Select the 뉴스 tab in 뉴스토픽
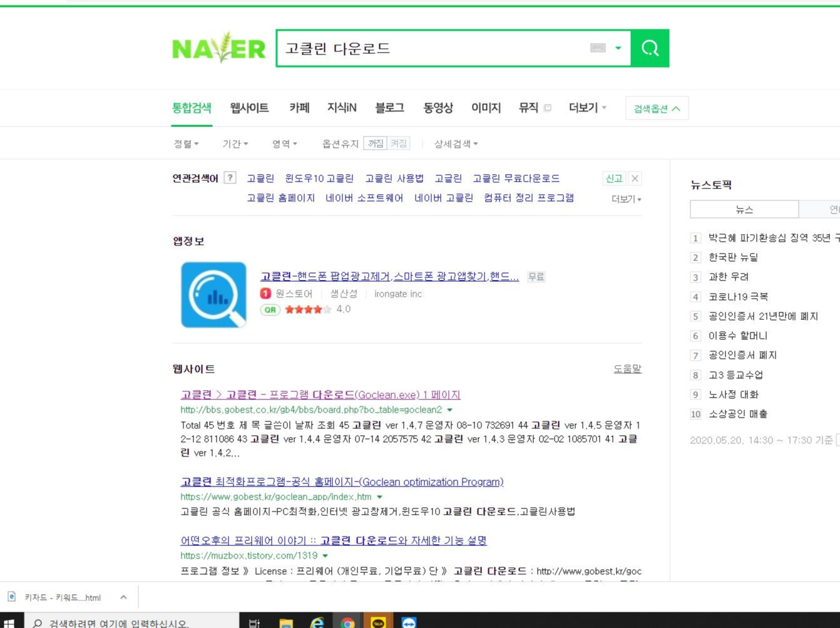840x628 pixels. click(744, 209)
